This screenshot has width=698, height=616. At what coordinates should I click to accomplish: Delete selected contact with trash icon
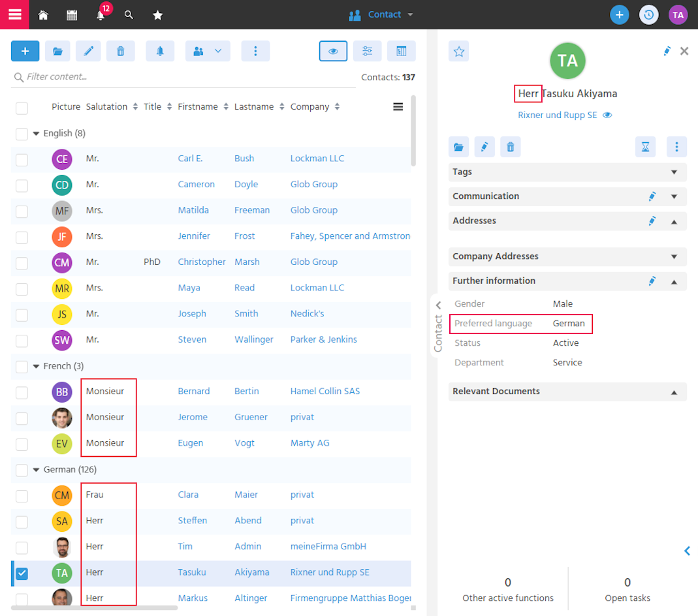[x=121, y=51]
